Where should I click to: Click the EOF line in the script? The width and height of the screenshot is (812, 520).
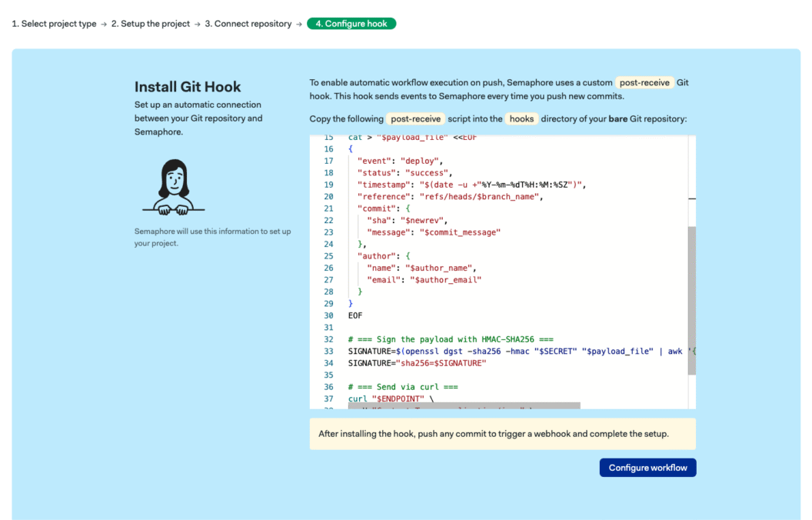(355, 315)
